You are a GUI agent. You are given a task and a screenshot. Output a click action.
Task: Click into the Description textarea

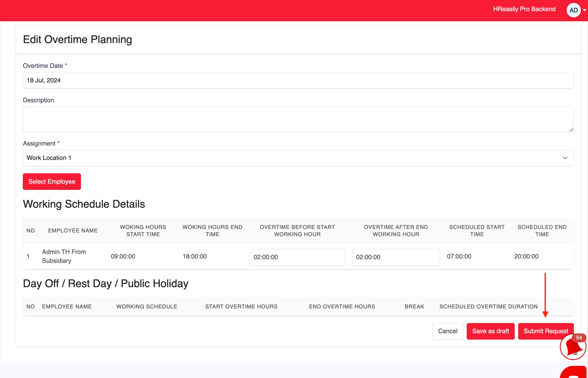pos(298,119)
